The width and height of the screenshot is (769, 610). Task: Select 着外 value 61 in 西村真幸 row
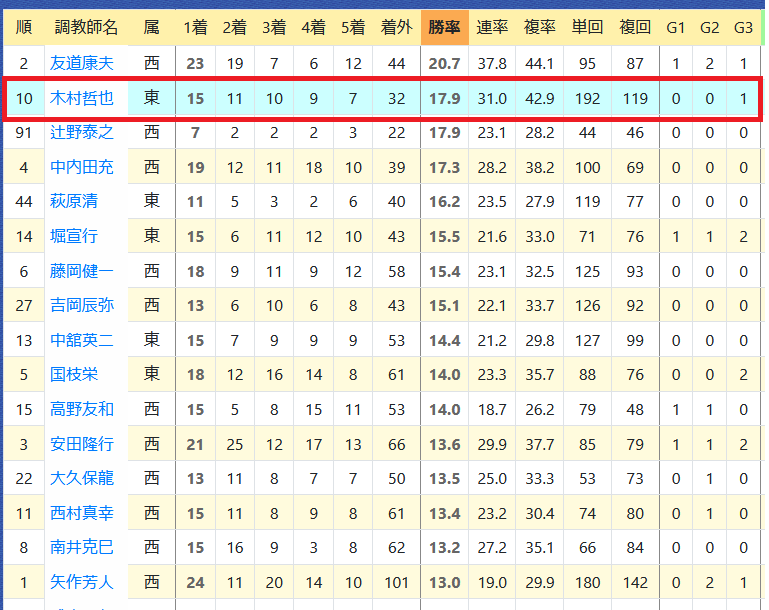click(x=396, y=514)
